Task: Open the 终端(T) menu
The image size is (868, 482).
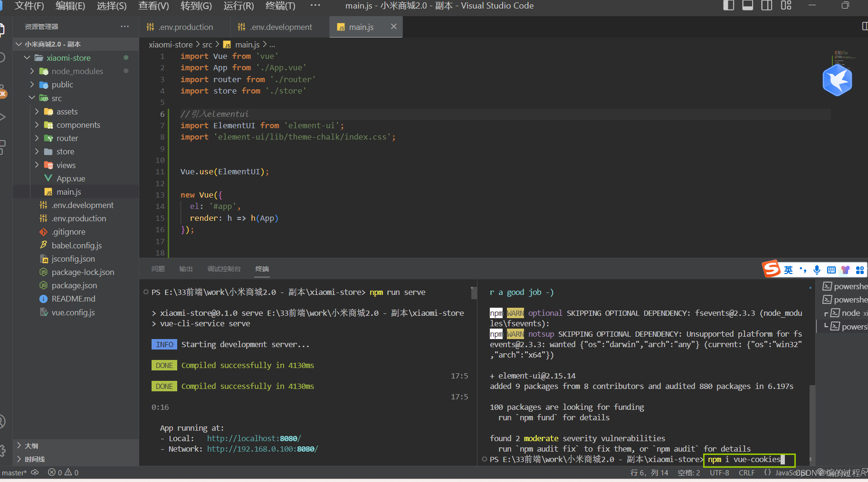Action: click(280, 6)
